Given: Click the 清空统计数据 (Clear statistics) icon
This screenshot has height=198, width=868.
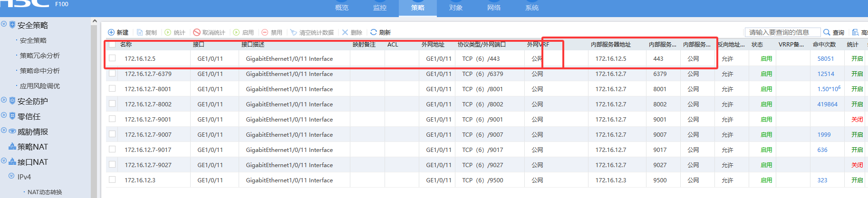Looking at the screenshot, I should click(294, 32).
